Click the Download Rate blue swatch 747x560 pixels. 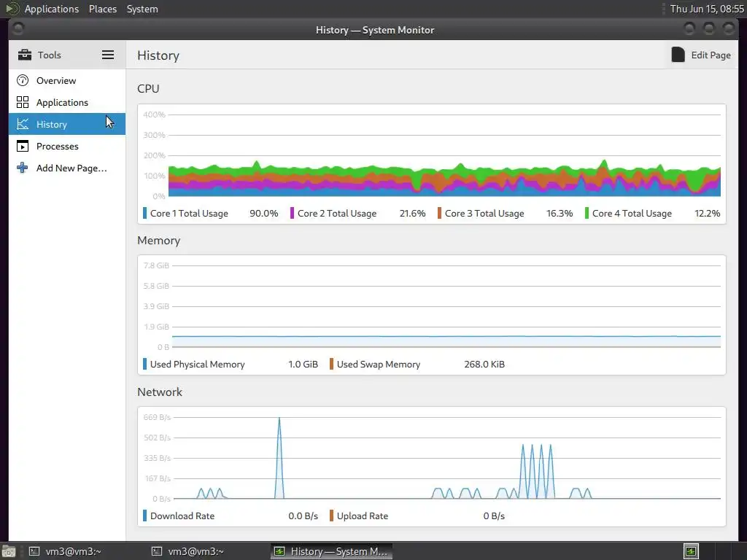[x=145, y=516]
